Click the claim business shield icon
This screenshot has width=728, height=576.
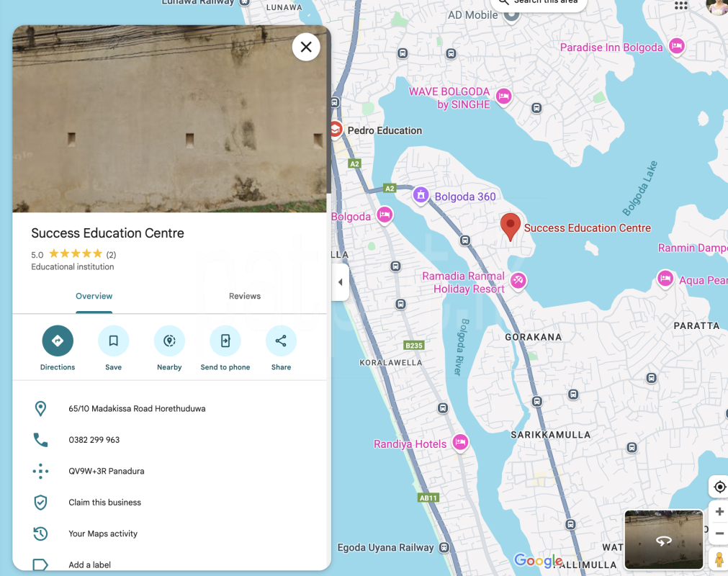tap(40, 503)
